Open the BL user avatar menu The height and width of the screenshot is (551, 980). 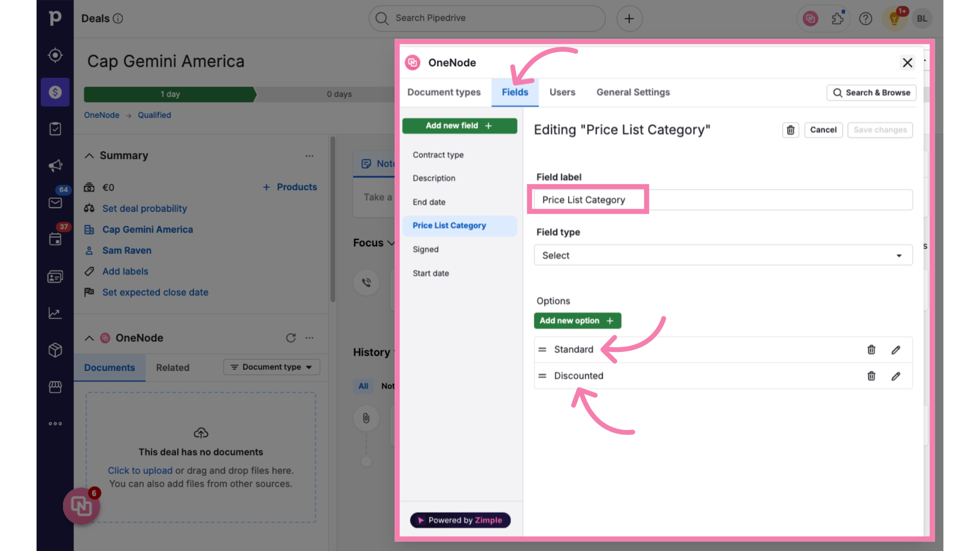pos(922,18)
